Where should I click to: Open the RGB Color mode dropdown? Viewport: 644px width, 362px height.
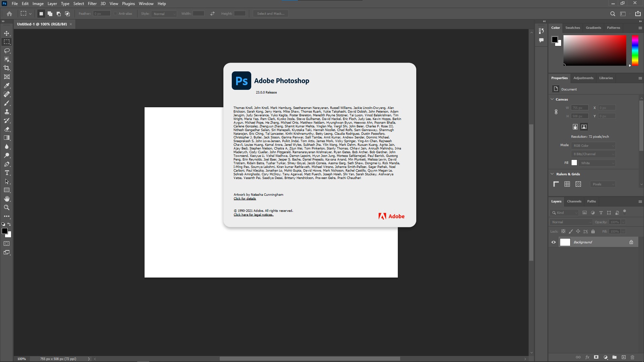click(x=593, y=146)
